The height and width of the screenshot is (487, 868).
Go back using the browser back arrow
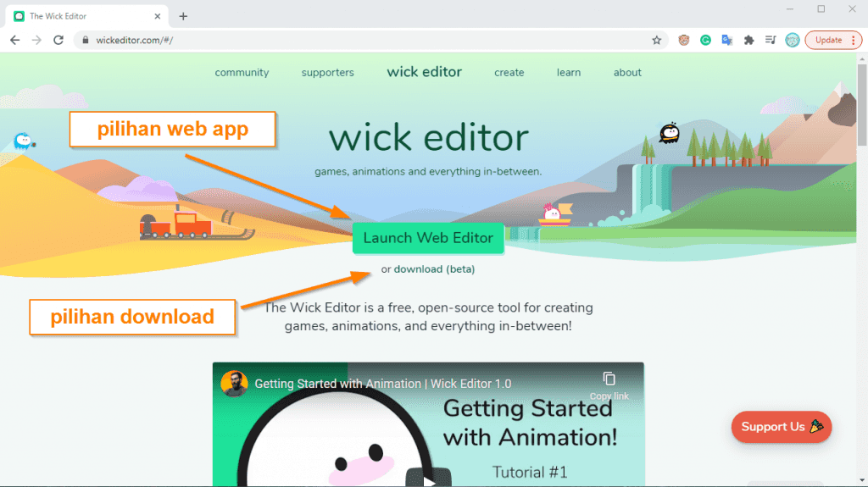coord(15,40)
